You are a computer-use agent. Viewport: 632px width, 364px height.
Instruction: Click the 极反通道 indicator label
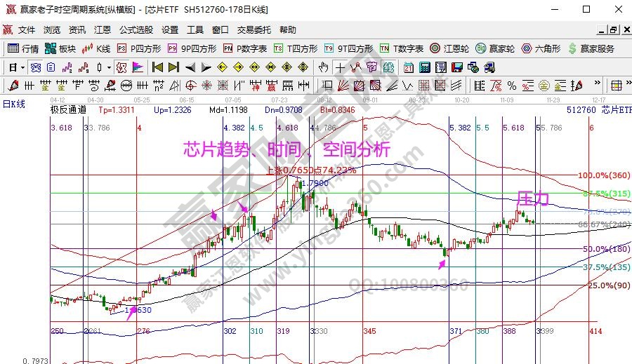(x=68, y=109)
